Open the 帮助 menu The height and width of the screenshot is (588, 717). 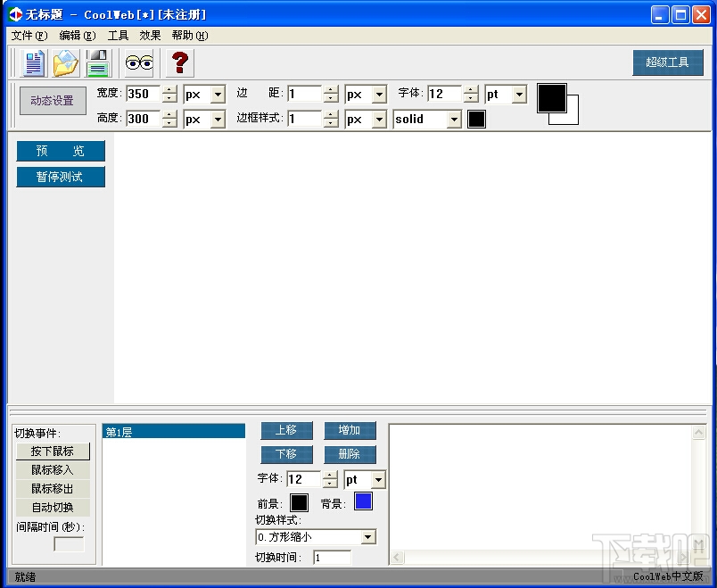pos(190,35)
